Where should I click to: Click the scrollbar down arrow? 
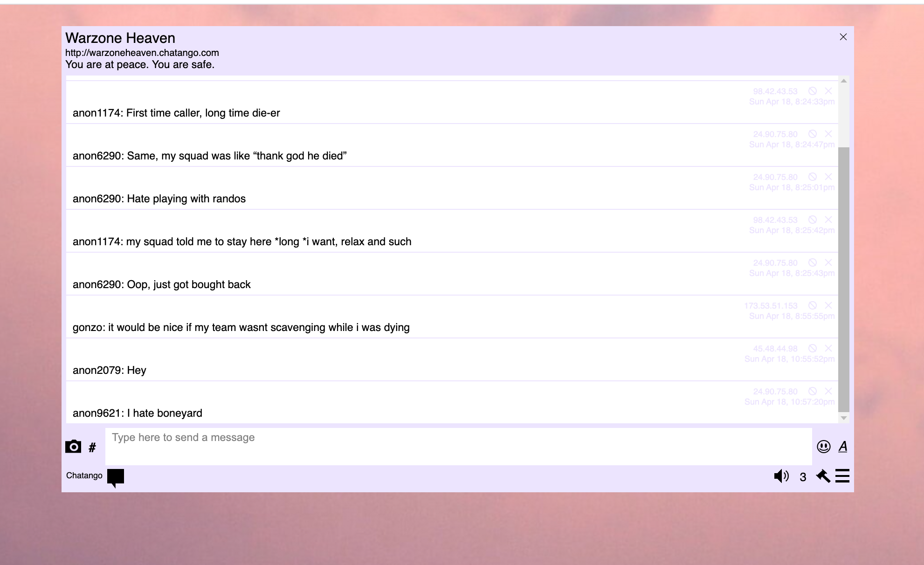tap(843, 418)
